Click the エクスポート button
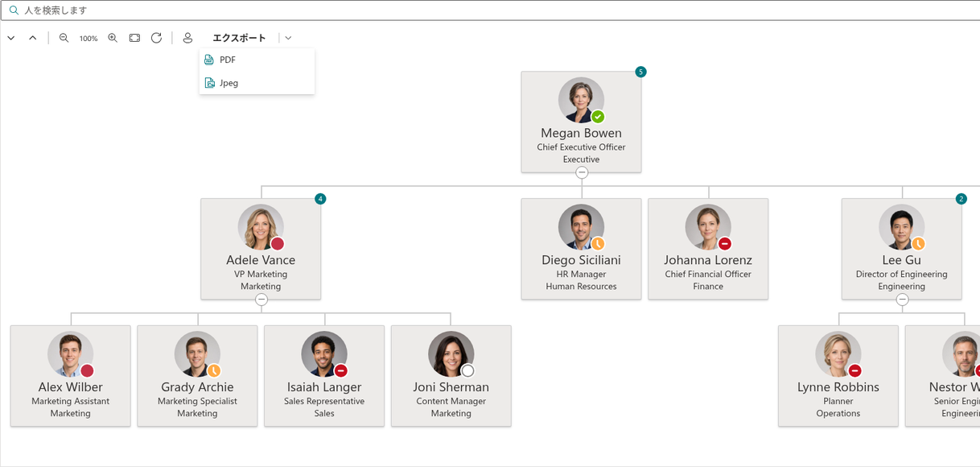The height and width of the screenshot is (467, 980). 239,38
